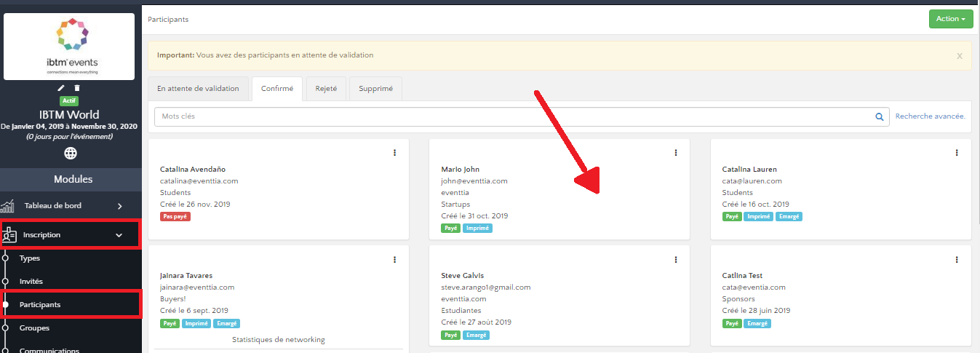This screenshot has width=980, height=353.
Task: Click the pencil edit icon under the logo
Action: (x=61, y=88)
